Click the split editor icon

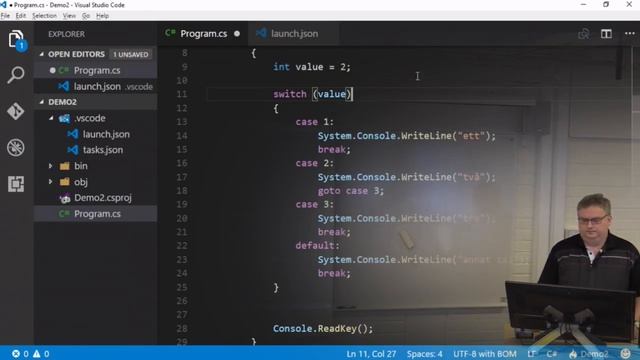[606, 34]
